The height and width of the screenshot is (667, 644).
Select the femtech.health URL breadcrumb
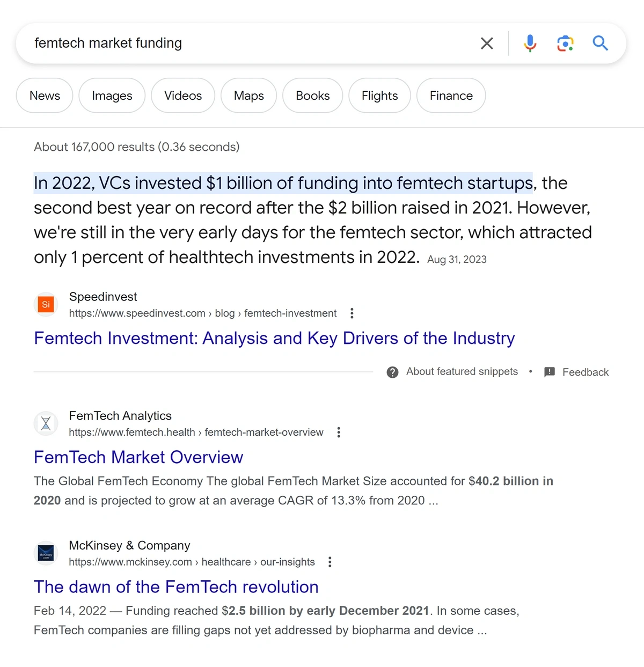tap(196, 433)
